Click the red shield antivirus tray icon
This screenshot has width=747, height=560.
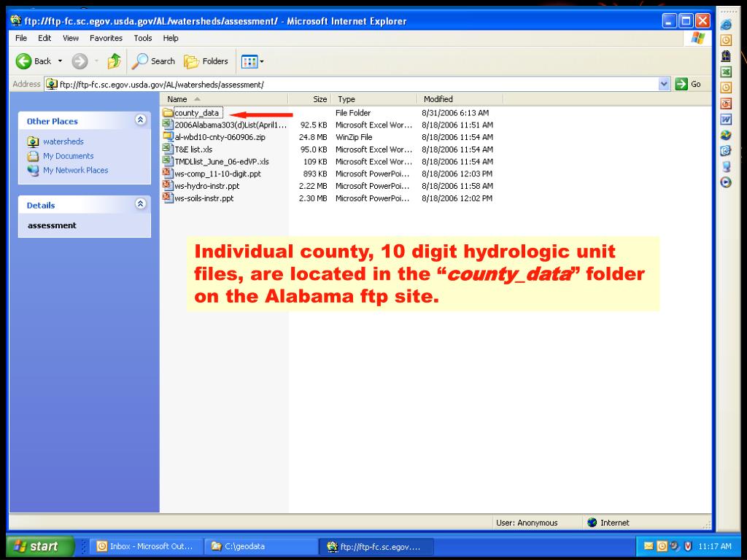pos(687,546)
